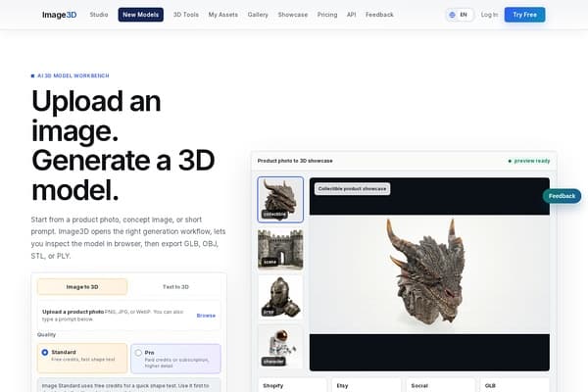Image resolution: width=588 pixels, height=392 pixels.
Task: Open the Showcase page
Action: pyautogui.click(x=293, y=15)
